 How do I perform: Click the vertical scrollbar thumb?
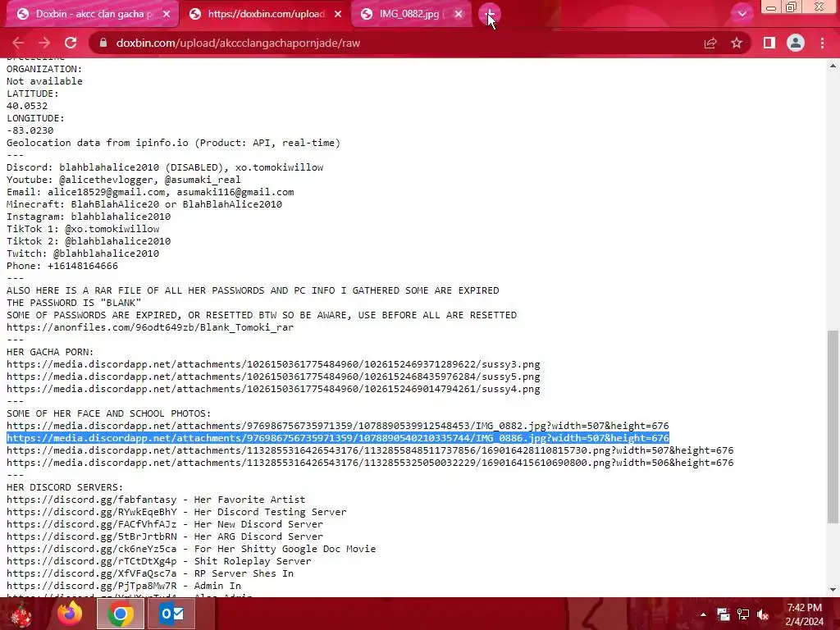coord(833,427)
